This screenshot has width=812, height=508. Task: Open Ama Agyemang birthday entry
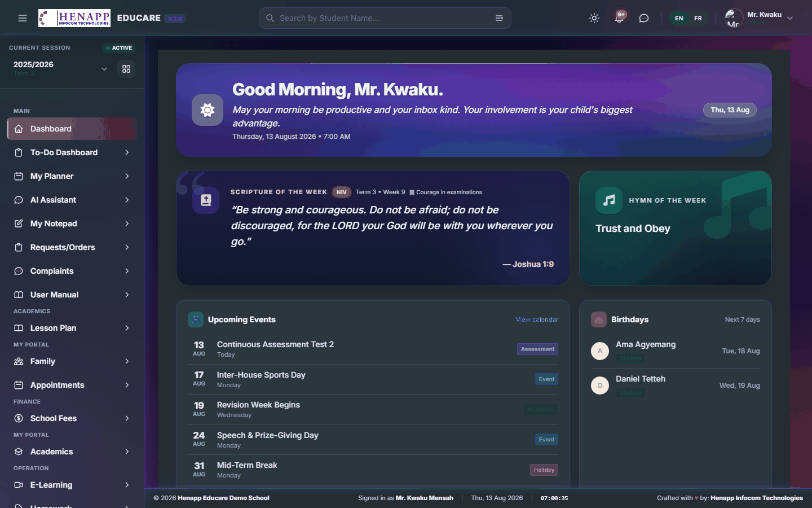676,351
